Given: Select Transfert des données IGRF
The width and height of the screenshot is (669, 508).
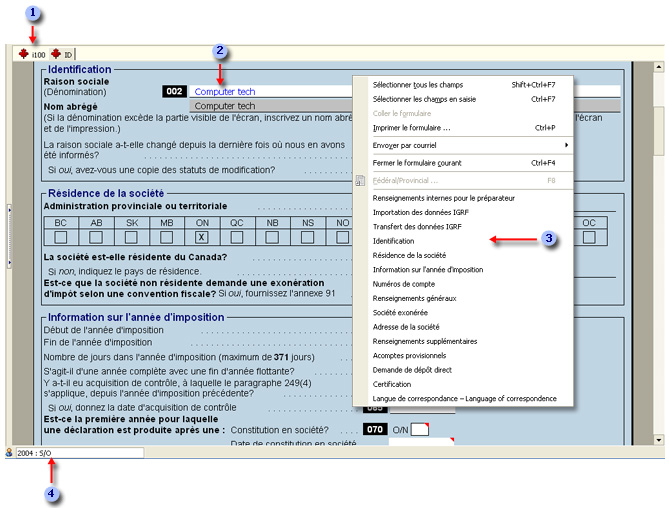Looking at the screenshot, I should tap(464, 227).
